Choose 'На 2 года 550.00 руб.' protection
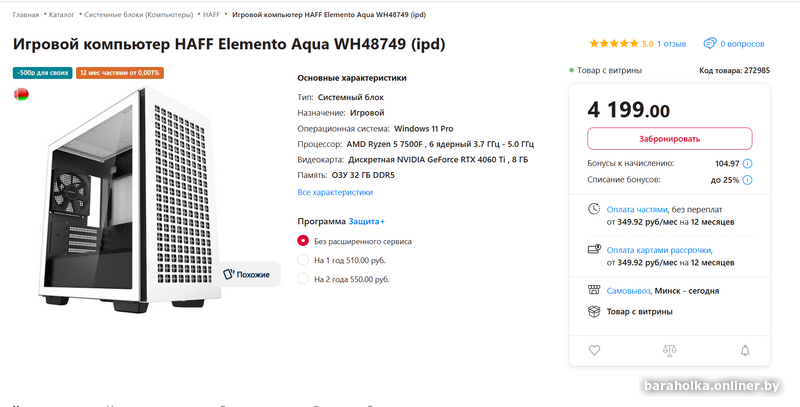Screen dimensions: 800x407 pos(304,279)
